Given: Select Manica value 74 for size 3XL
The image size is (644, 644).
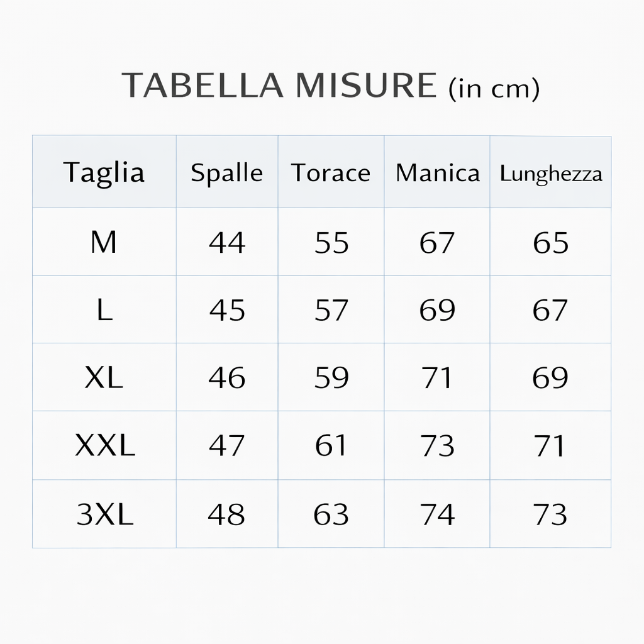Looking at the screenshot, I should [x=437, y=514].
